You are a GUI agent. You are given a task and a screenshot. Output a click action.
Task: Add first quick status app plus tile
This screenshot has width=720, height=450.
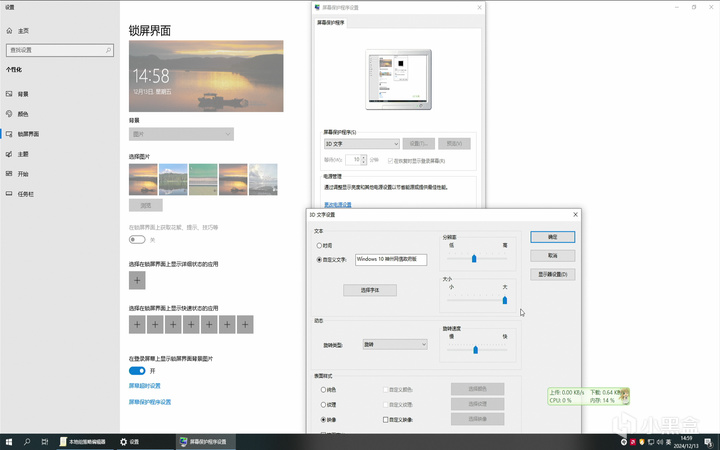137,325
